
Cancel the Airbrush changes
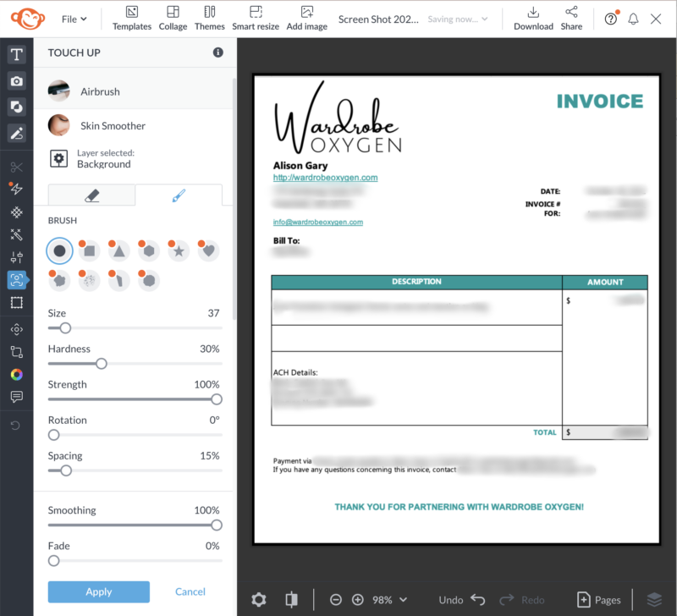(190, 591)
